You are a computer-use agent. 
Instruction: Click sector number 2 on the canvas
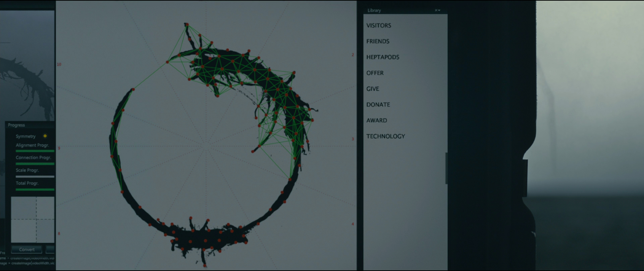click(x=353, y=55)
